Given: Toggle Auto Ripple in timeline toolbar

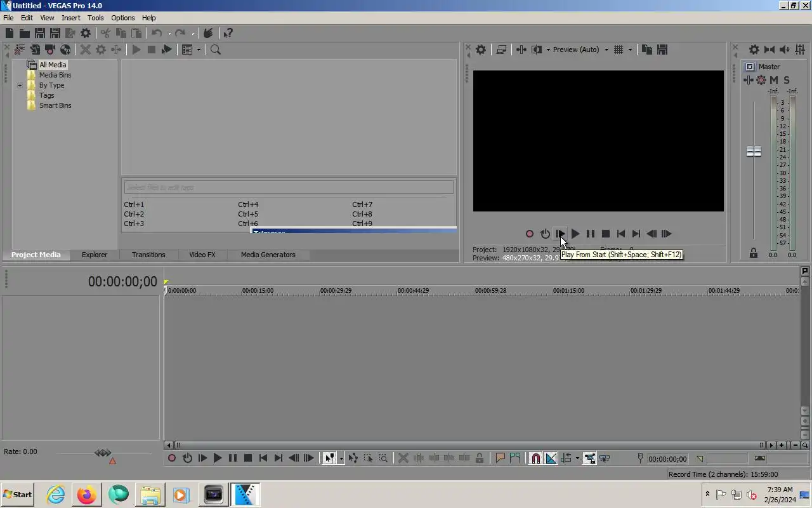Looking at the screenshot, I should click(566, 458).
